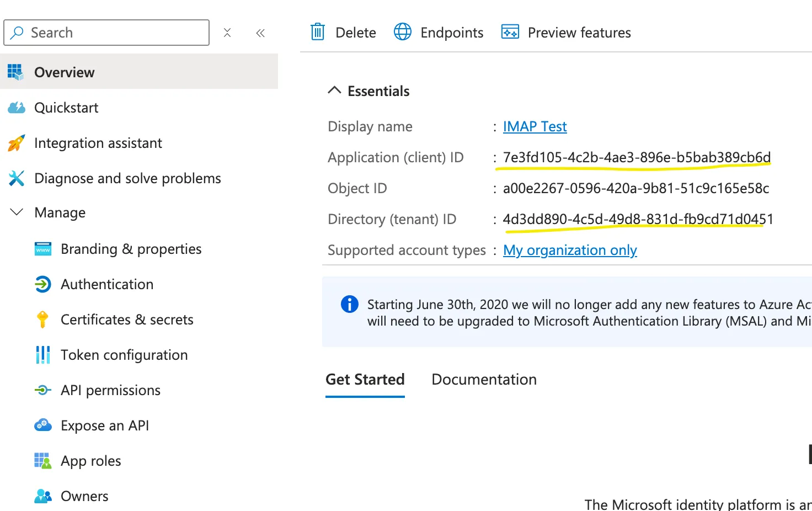Viewport: 812px width, 511px height.
Task: Switch to the Documentation tab
Action: pos(484,380)
